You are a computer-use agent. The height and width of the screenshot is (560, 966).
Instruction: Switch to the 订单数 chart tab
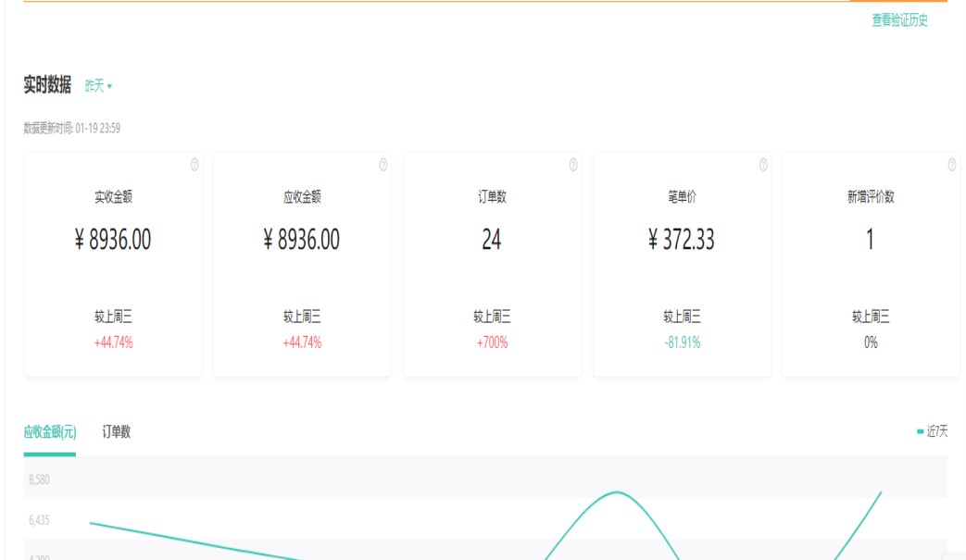pos(116,431)
